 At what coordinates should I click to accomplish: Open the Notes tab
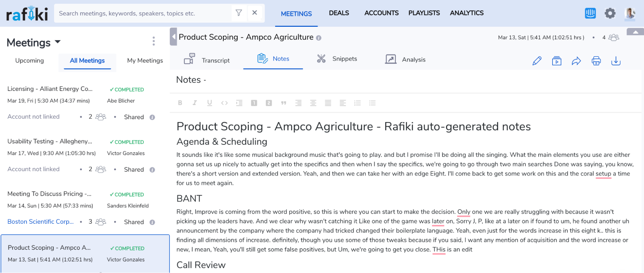pyautogui.click(x=273, y=59)
